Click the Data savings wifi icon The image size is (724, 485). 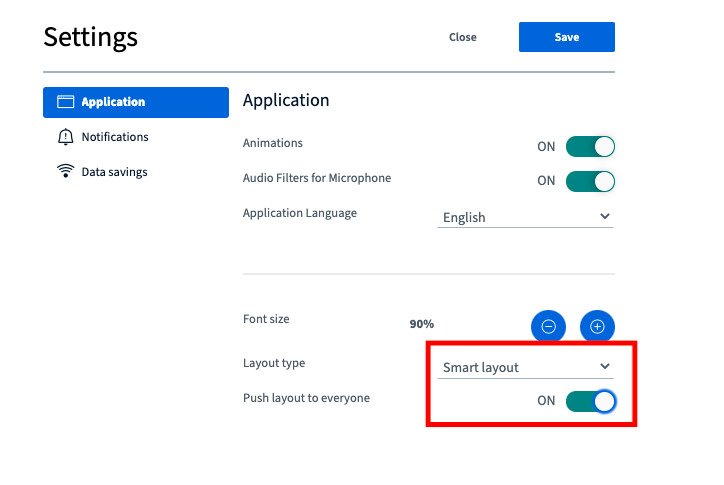point(66,170)
